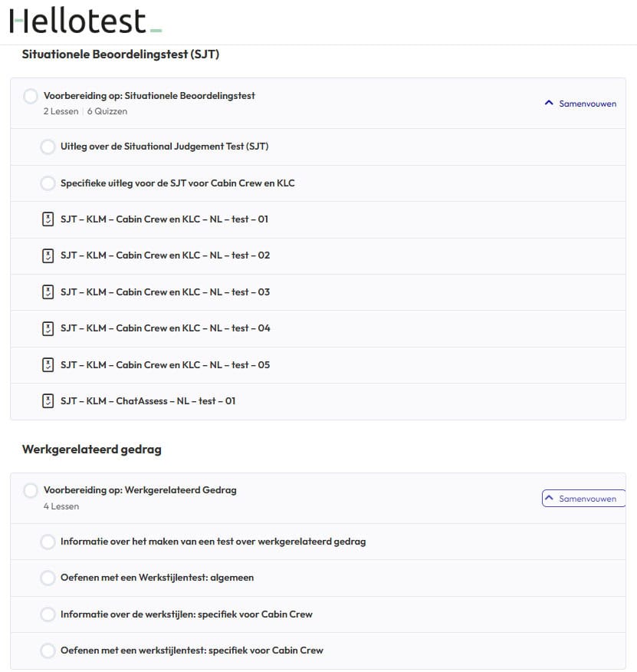Toggle circle for 'Oefenen met een Werkstijlentest: algemeen'

[x=48, y=578]
